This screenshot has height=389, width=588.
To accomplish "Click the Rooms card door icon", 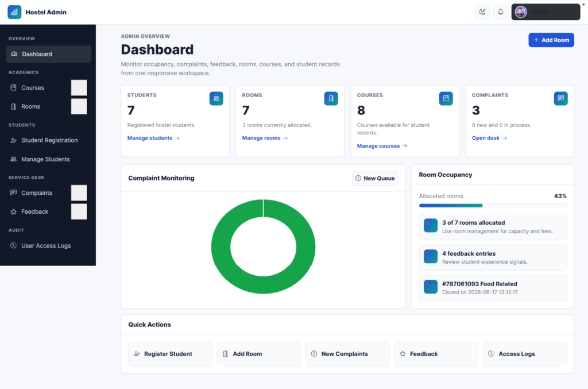I will [331, 98].
